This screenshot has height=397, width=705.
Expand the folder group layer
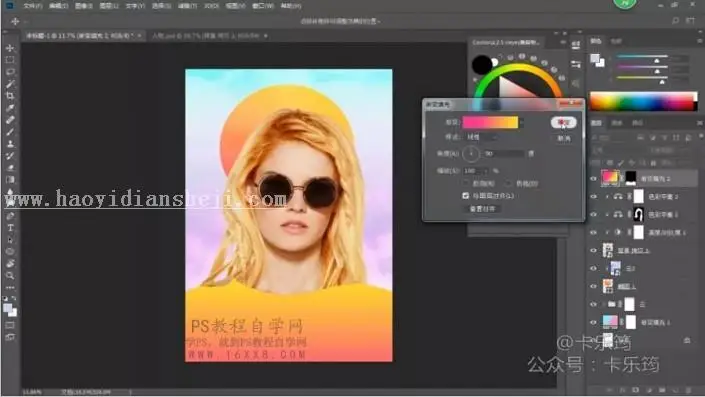coord(604,304)
